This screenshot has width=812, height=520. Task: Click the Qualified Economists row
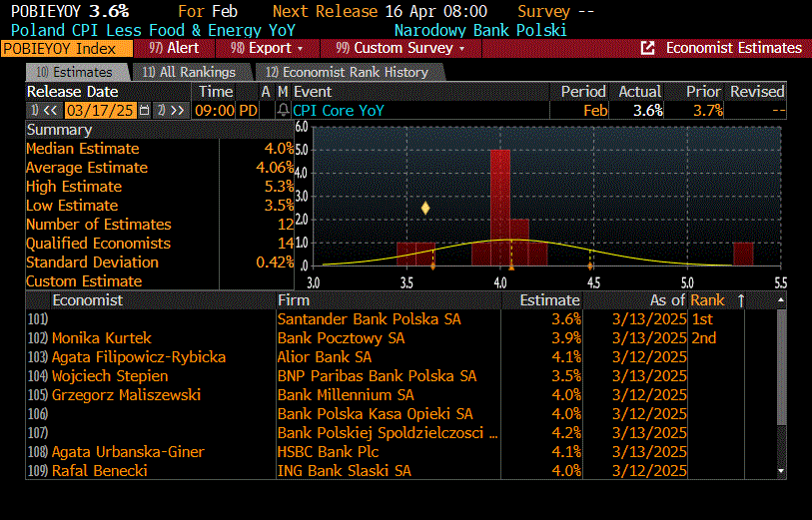click(160, 244)
